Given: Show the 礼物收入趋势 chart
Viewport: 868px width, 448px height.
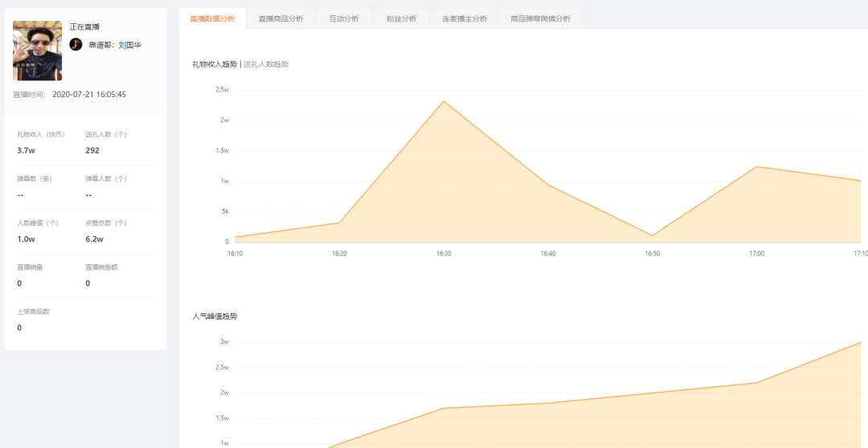Looking at the screenshot, I should (215, 64).
